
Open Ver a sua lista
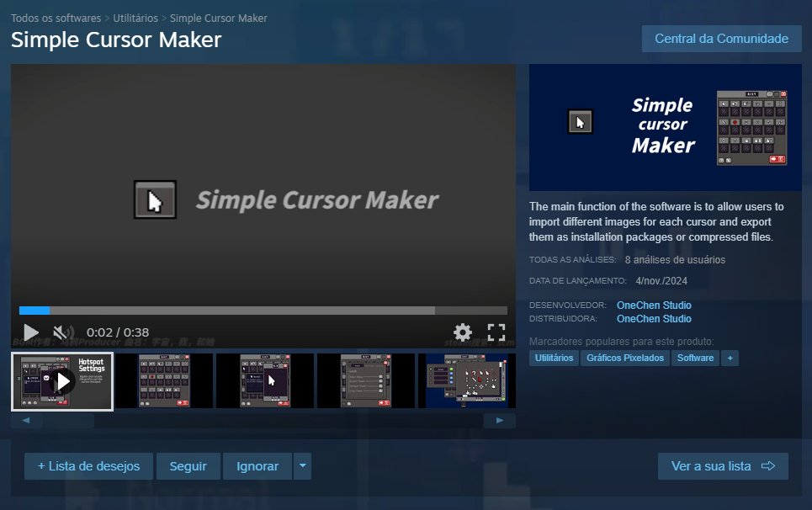click(x=723, y=466)
